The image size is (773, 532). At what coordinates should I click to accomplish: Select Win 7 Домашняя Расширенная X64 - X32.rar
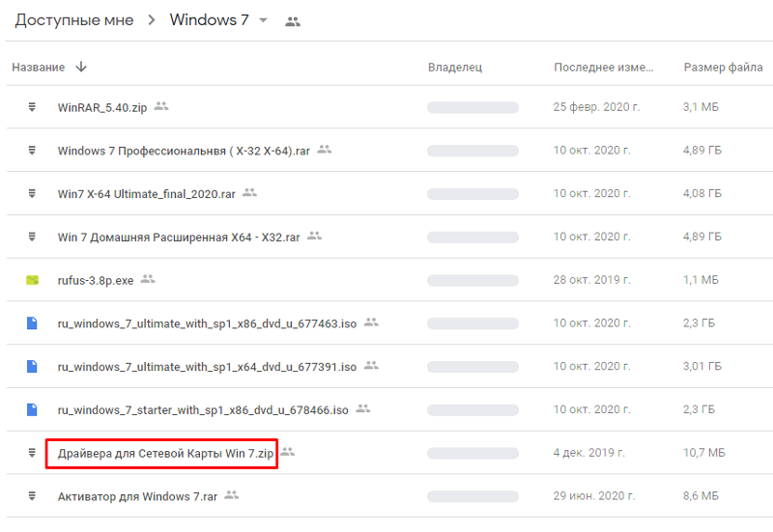tap(179, 238)
